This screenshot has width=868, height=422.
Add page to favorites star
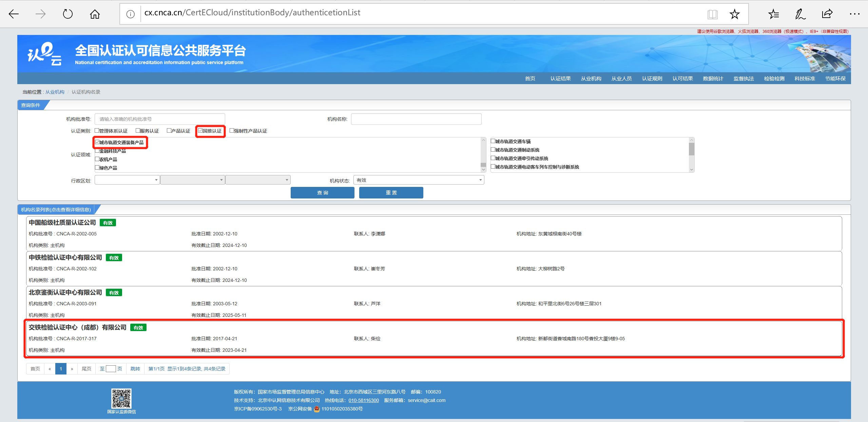point(735,14)
